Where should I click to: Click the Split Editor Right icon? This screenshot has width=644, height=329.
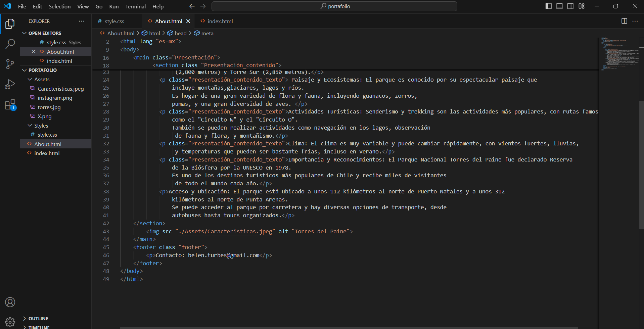point(624,21)
